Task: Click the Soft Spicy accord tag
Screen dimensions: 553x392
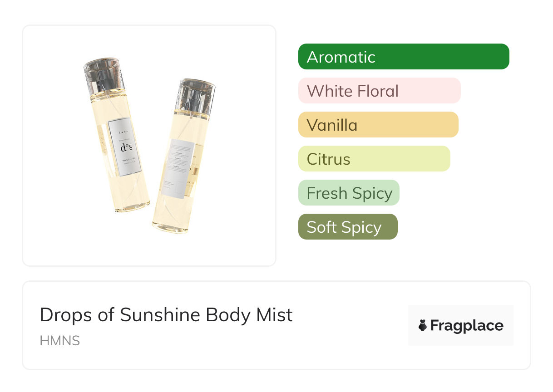Action: point(348,227)
